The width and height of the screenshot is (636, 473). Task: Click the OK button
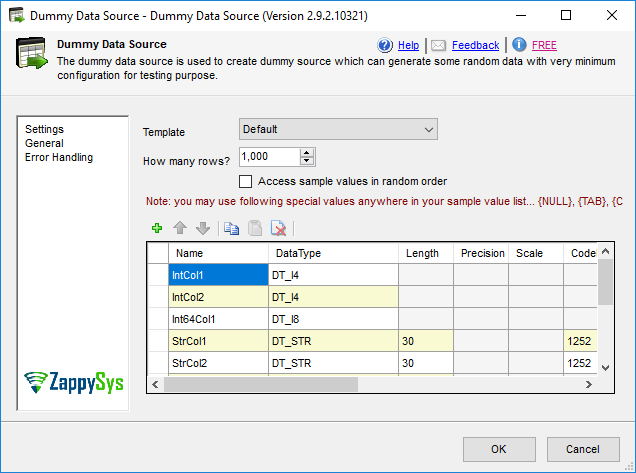(x=499, y=449)
